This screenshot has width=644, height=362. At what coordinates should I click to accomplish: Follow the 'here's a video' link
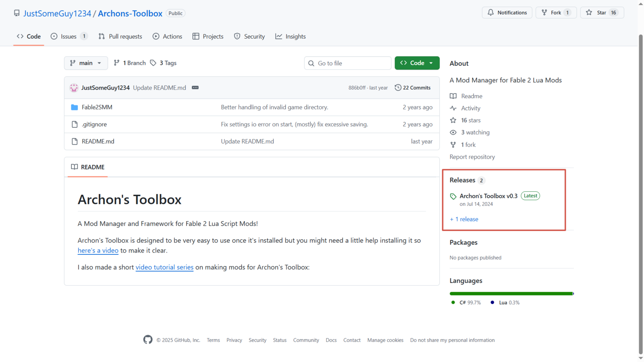click(x=98, y=250)
